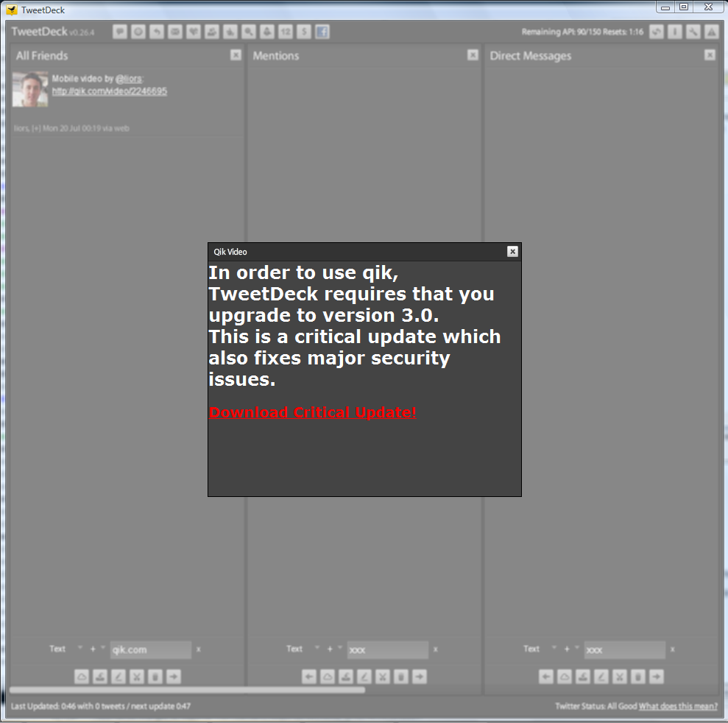Click the cloud icon under Direct Messages column
Screen dimensions: 728x723
coord(565,677)
